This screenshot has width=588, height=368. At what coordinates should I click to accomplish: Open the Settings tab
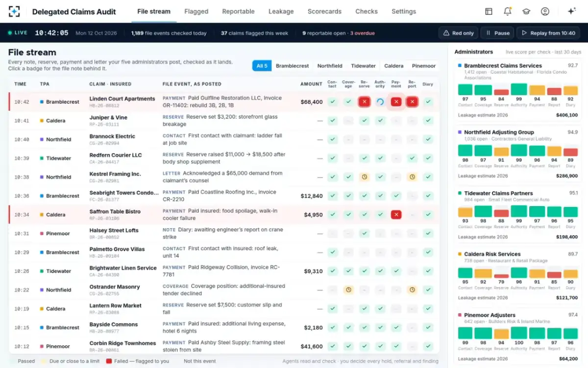[x=404, y=11]
